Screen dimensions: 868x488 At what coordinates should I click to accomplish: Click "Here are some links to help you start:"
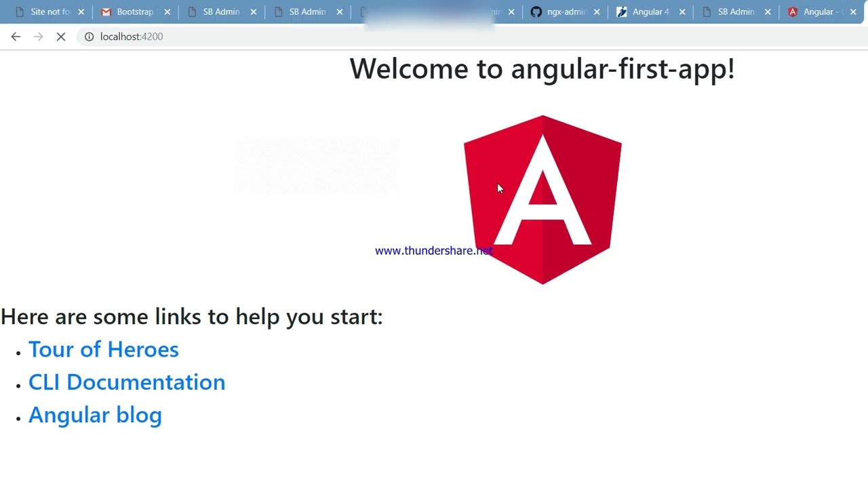(192, 317)
